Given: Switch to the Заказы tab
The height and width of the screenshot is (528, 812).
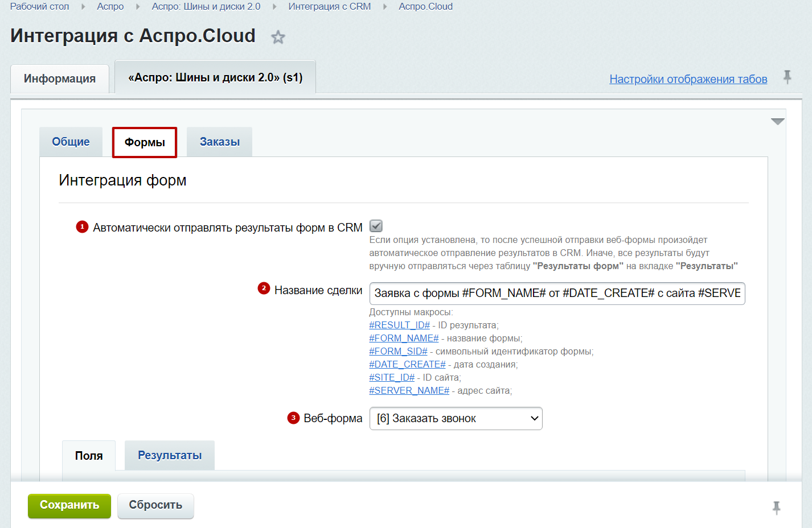Looking at the screenshot, I should point(220,142).
